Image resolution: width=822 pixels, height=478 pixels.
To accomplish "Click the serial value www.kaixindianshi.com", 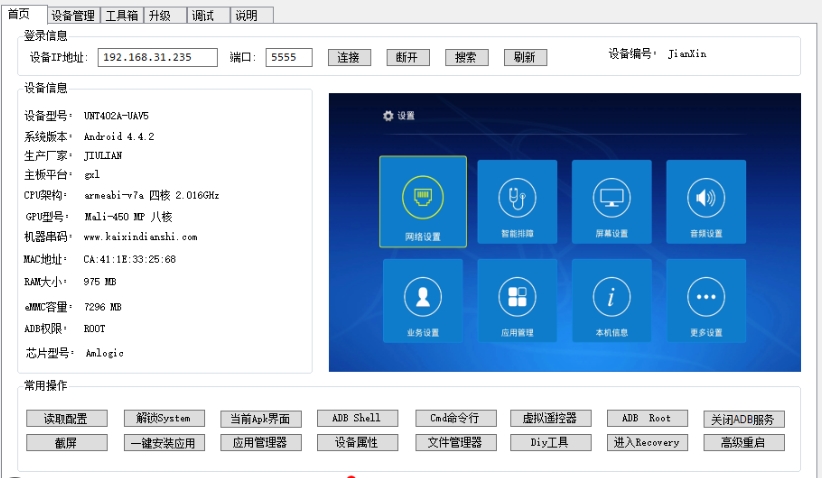I will pos(140,237).
